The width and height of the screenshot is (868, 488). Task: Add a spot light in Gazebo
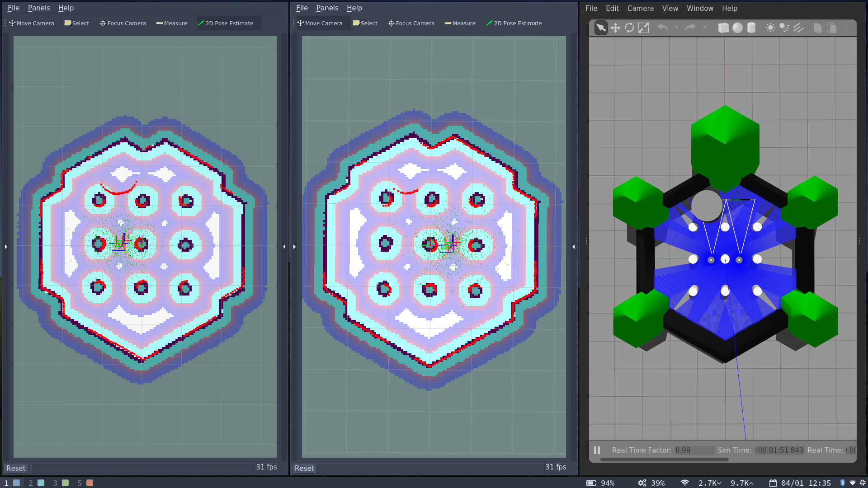(784, 28)
